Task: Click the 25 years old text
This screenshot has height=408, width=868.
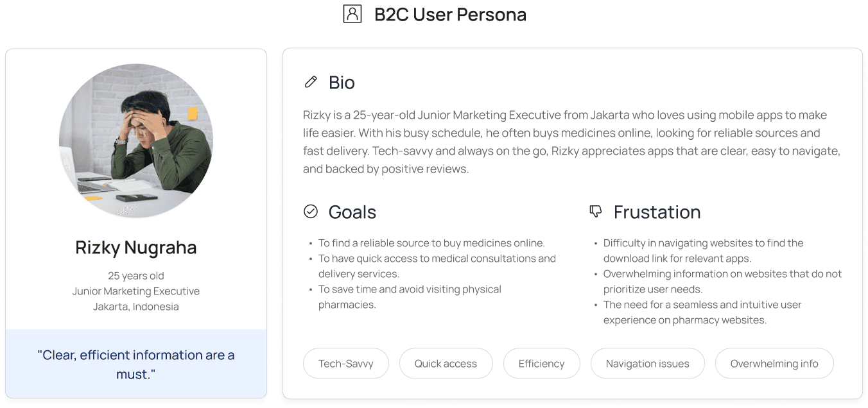Action: (x=136, y=276)
